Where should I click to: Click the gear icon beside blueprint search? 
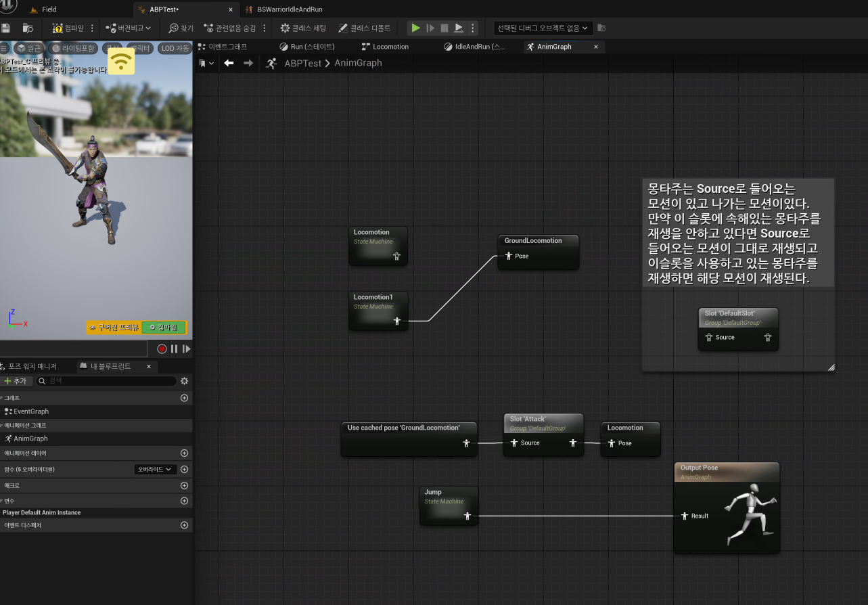(x=184, y=381)
